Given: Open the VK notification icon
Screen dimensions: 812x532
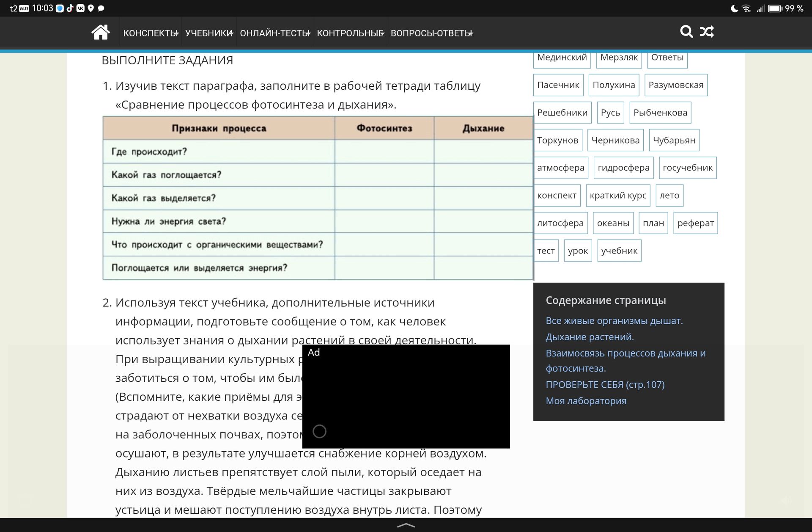Looking at the screenshot, I should point(80,8).
